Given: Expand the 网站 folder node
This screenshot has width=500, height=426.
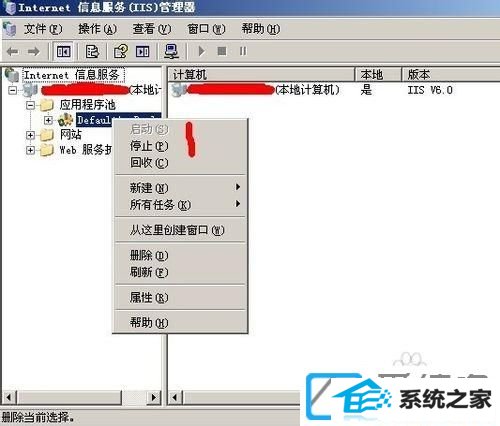Looking at the screenshot, I should [30, 135].
